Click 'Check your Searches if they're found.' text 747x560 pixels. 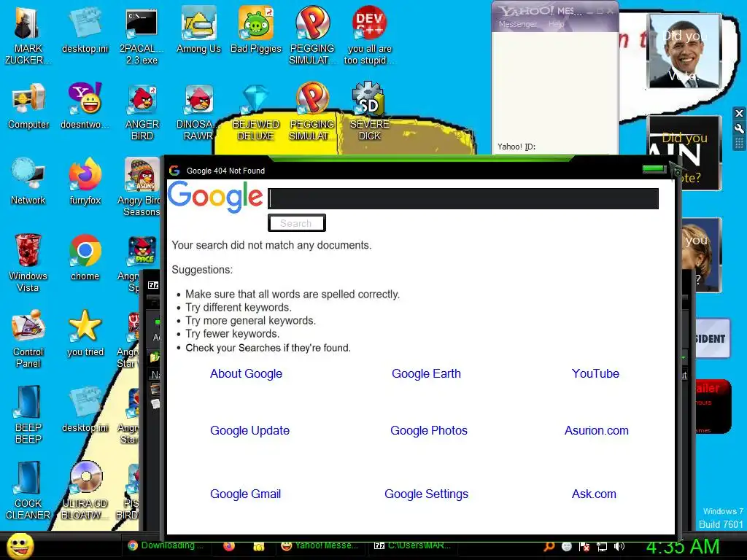(268, 348)
